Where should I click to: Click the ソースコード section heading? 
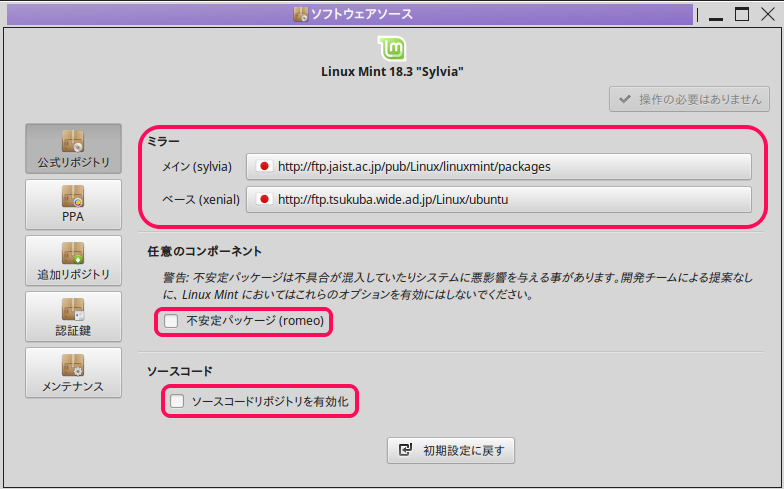[180, 371]
